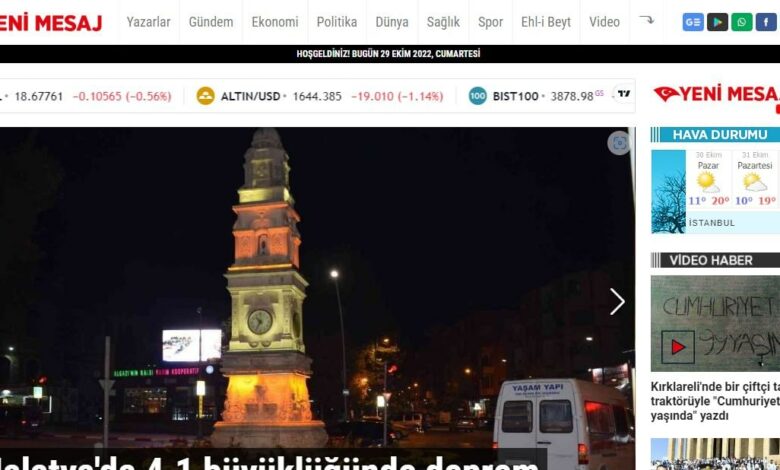Click the İSTANBUL weather city label
This screenshot has width=780, height=470.
tap(711, 223)
